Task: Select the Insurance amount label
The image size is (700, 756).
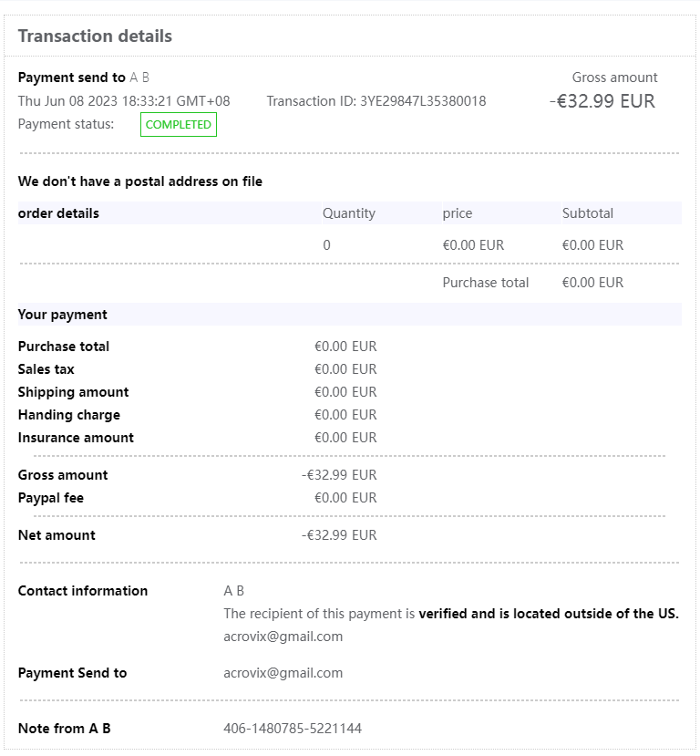Action: [76, 438]
